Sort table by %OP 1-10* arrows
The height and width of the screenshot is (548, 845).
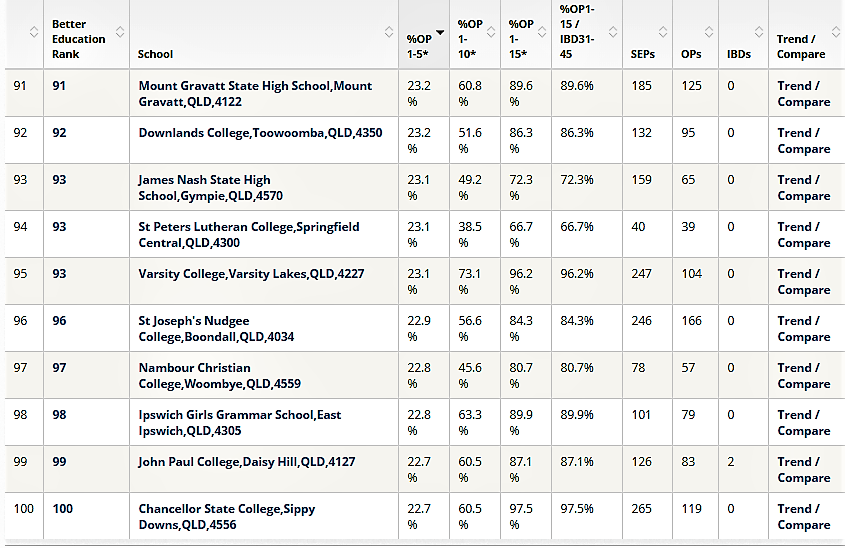[x=491, y=32]
